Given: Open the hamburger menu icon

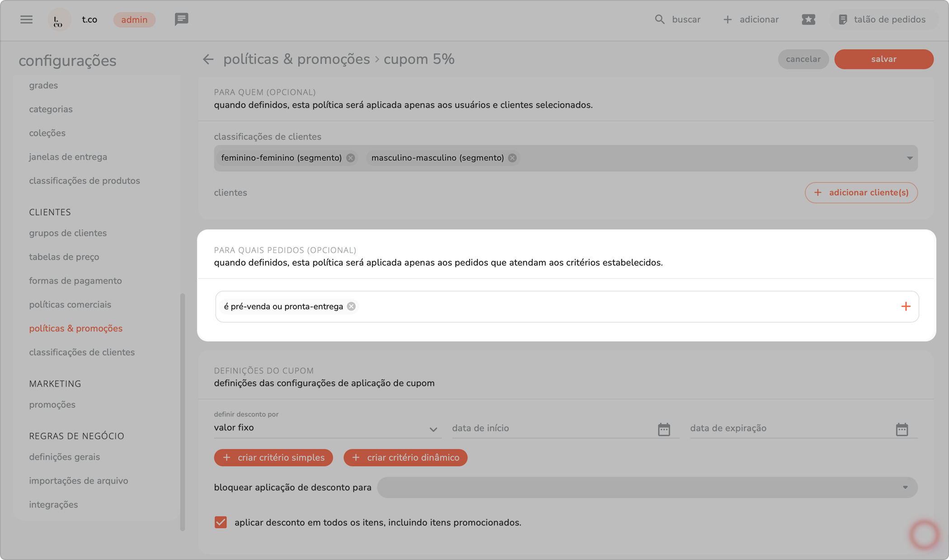Looking at the screenshot, I should [x=26, y=19].
